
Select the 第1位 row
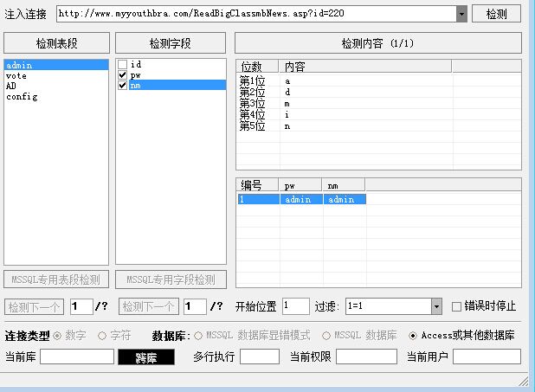[x=378, y=80]
